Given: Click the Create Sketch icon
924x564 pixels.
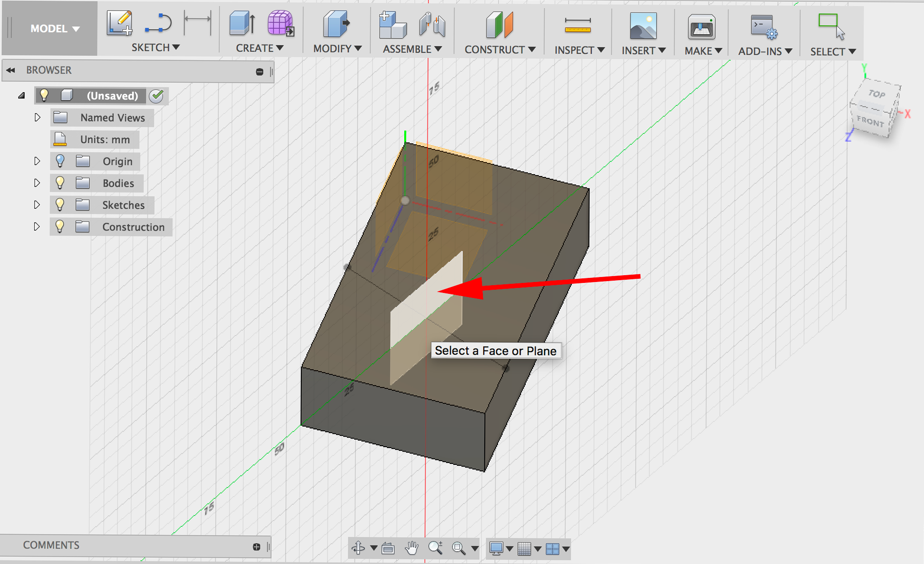Looking at the screenshot, I should pyautogui.click(x=119, y=23).
